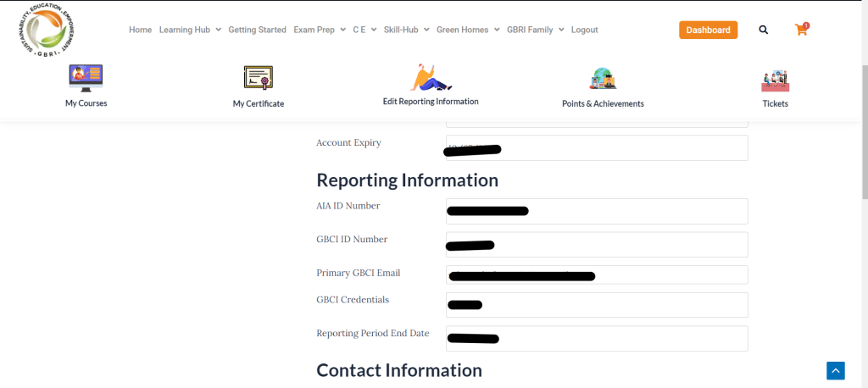The height and width of the screenshot is (388, 868).
Task: Click Logout in the navigation bar
Action: coord(585,30)
